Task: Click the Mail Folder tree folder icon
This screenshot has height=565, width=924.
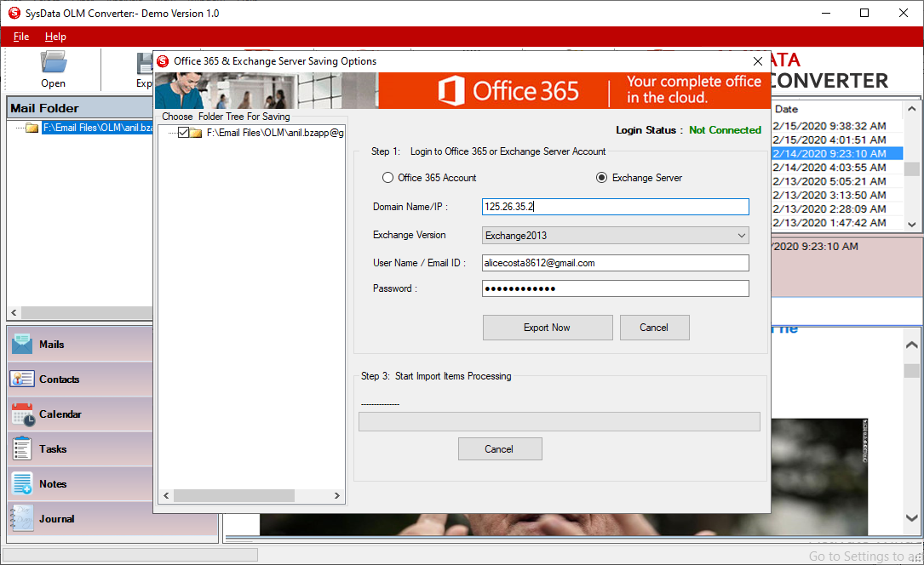Action: click(x=32, y=128)
